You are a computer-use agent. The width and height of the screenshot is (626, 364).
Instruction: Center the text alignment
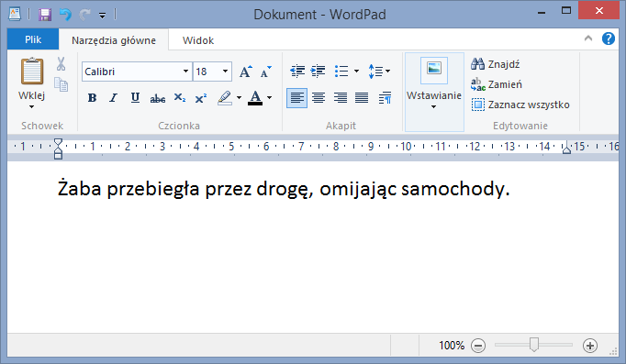tap(319, 98)
